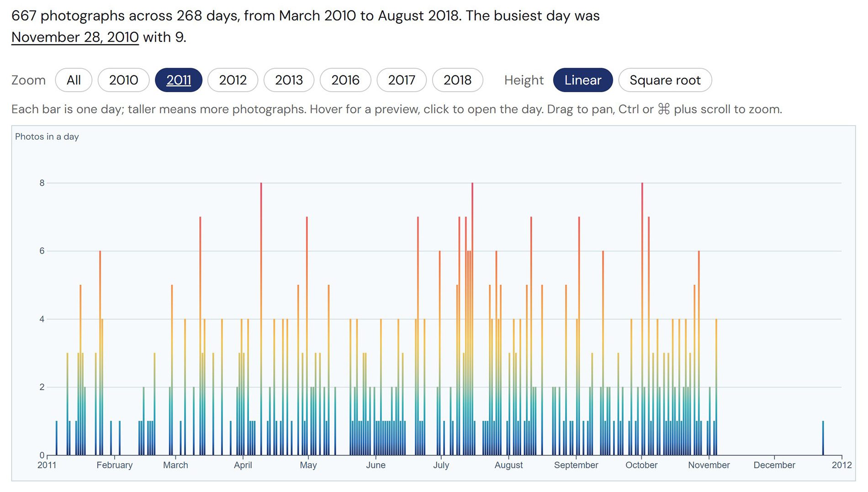Zoom to year 2013
868x492 pixels.
[289, 80]
